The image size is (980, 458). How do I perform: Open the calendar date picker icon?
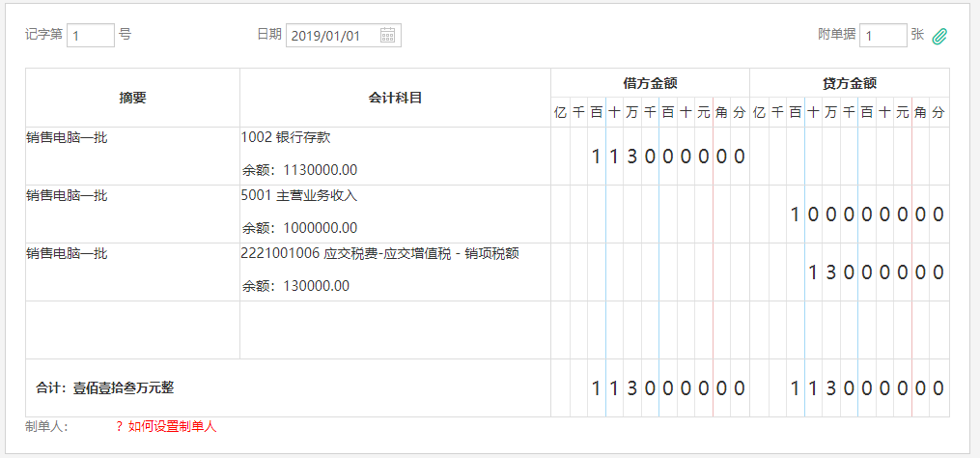pos(387,36)
